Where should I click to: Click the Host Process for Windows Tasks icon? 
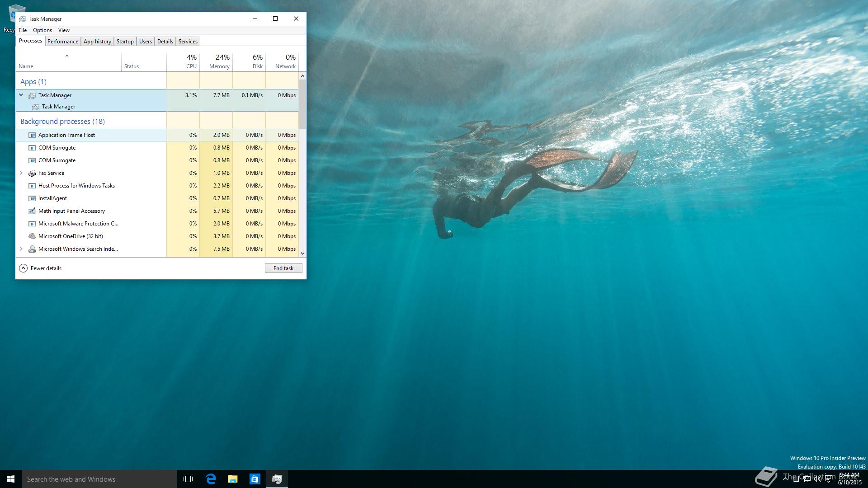32,186
